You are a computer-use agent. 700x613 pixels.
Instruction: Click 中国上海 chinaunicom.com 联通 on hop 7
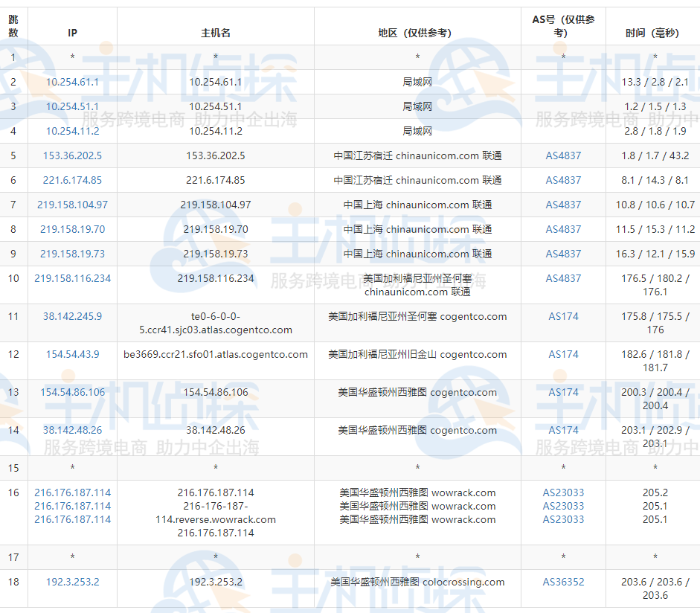click(417, 205)
